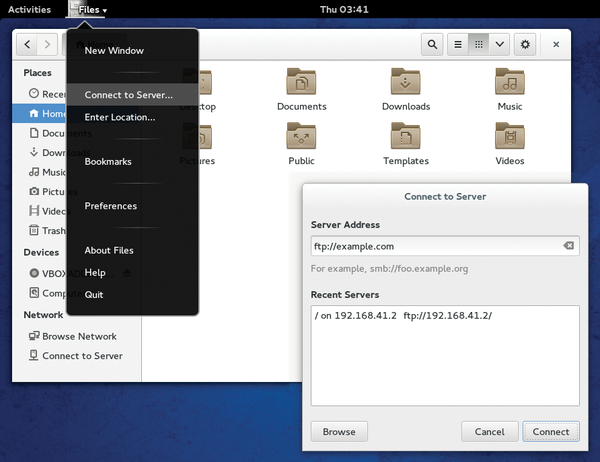Click the Browse button
The height and width of the screenshot is (462, 600).
(x=339, y=432)
